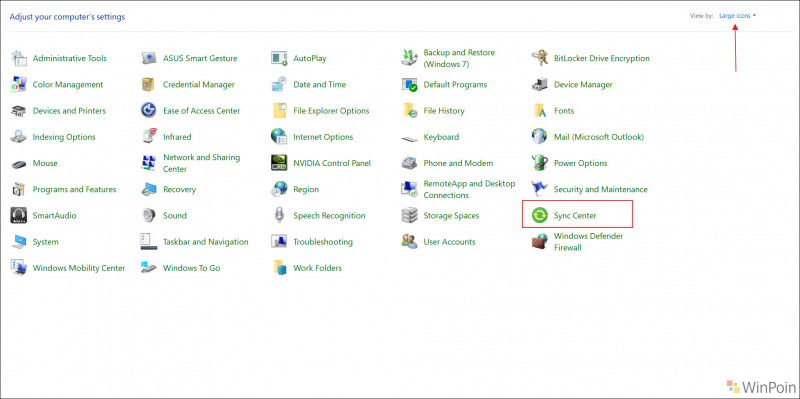The width and height of the screenshot is (800, 399).
Task: Click the Region globe icon
Action: pos(279,189)
